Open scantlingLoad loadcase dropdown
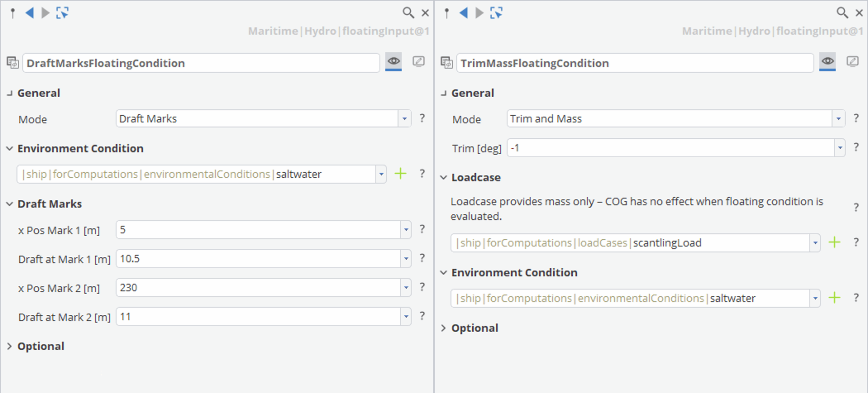 tap(815, 243)
